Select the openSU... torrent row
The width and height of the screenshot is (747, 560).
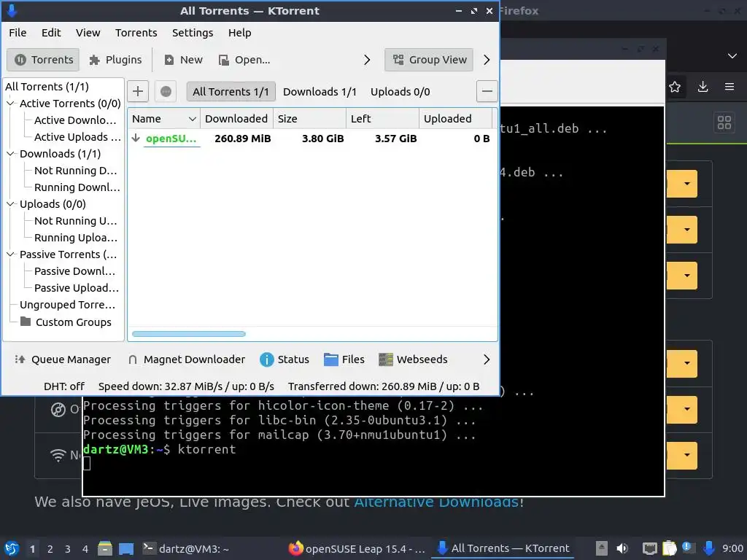click(x=312, y=139)
